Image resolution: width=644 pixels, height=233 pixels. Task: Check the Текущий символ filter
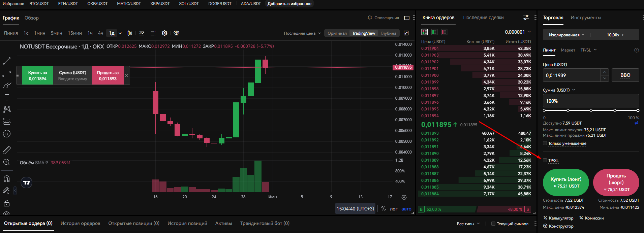click(x=493, y=224)
